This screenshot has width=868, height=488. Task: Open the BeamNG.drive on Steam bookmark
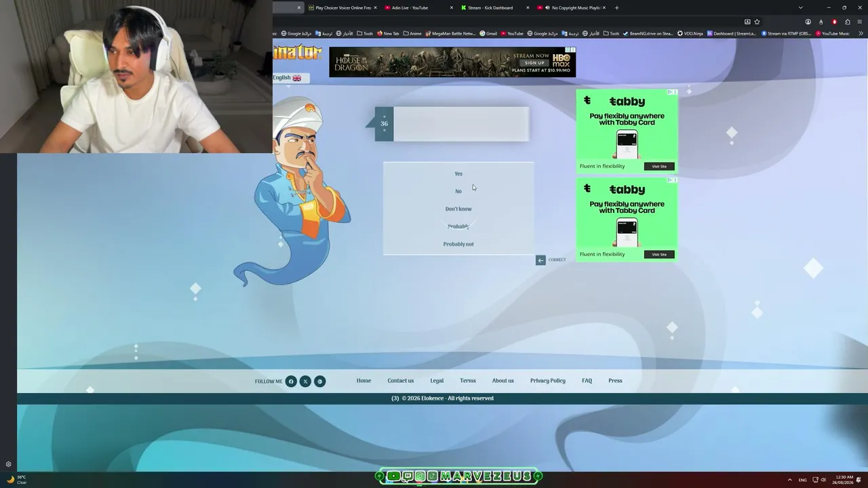click(x=648, y=33)
